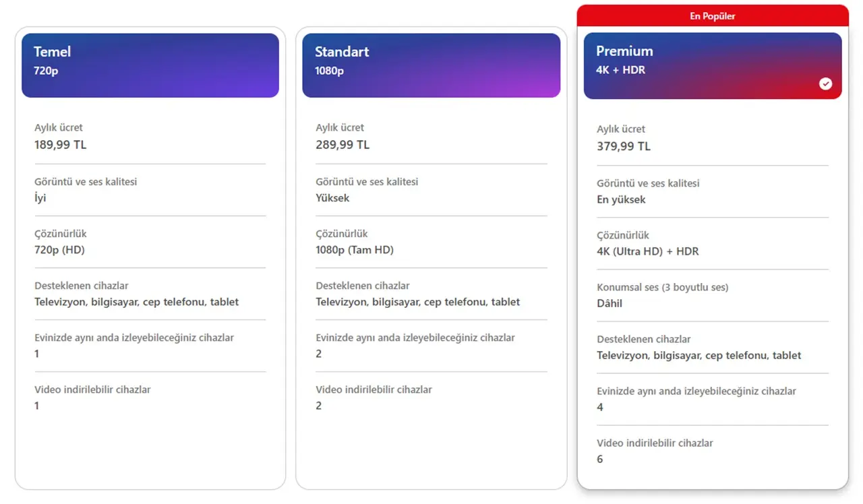863x504 pixels.
Task: Click the Yüksek quality value in Standart
Action: click(332, 198)
